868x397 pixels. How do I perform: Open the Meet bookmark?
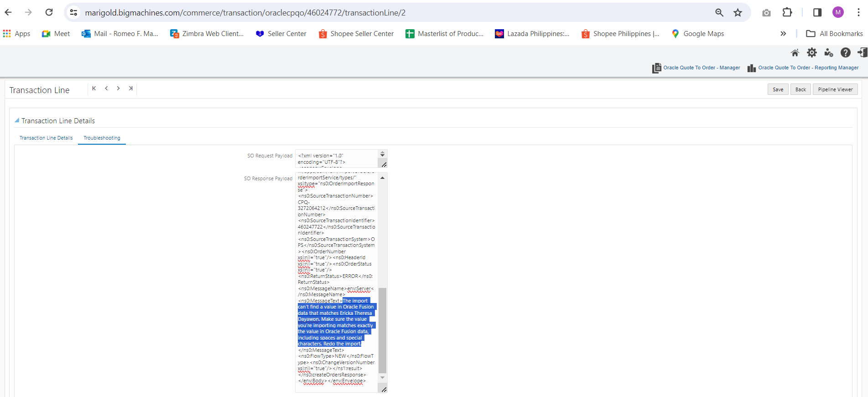pos(56,34)
